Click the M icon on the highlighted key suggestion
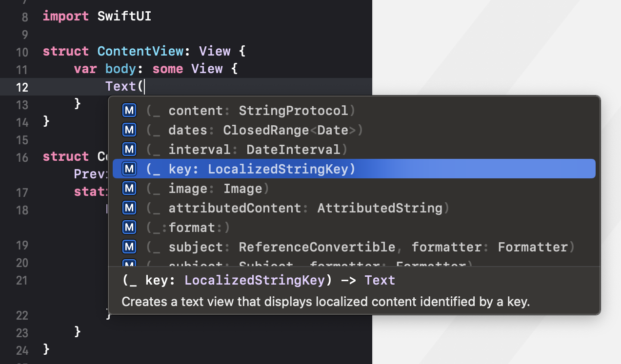The image size is (621, 364). [x=129, y=169]
